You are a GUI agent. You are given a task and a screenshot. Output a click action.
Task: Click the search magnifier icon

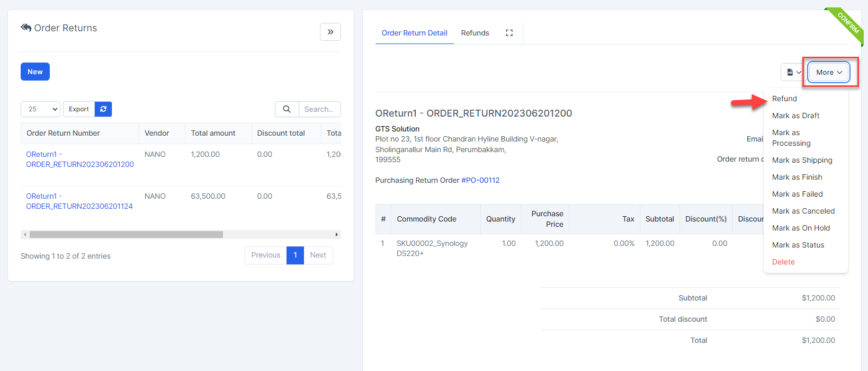(287, 109)
